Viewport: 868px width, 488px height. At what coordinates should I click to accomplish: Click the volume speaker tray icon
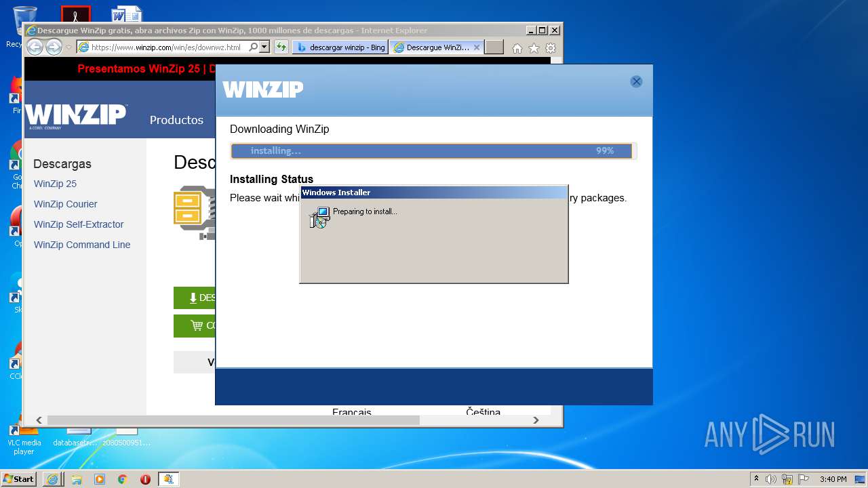[x=771, y=479]
